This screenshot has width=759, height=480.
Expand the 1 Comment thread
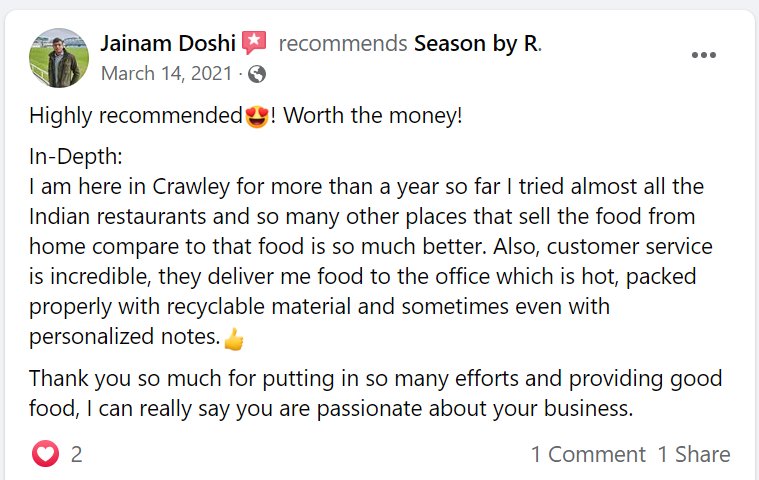pyautogui.click(x=588, y=455)
